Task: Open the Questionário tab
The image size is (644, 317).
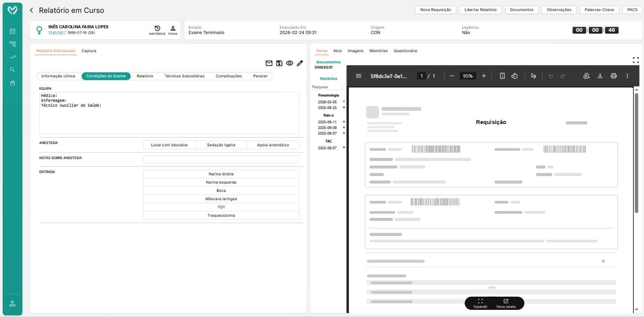Action: (x=405, y=51)
